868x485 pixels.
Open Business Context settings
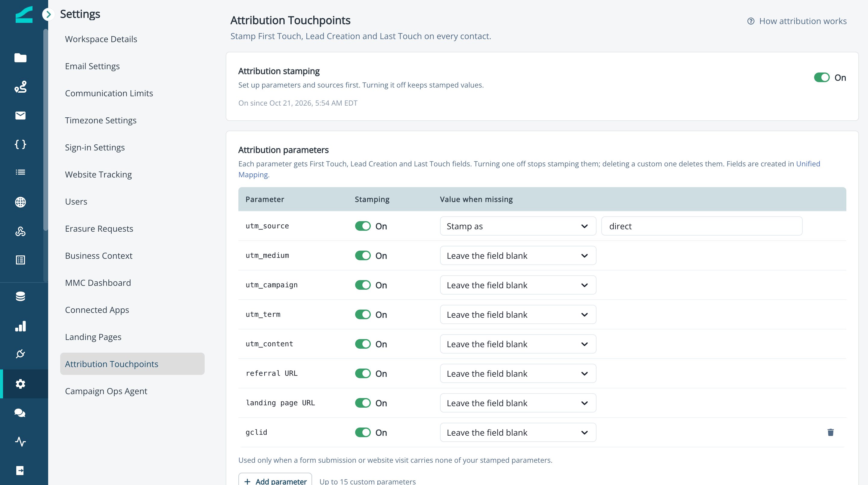click(132, 256)
